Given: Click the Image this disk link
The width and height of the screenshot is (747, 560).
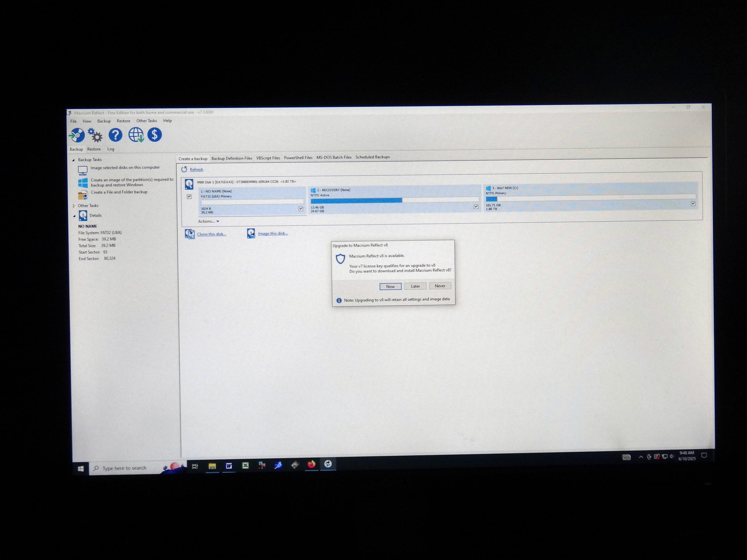Looking at the screenshot, I should pyautogui.click(x=273, y=234).
